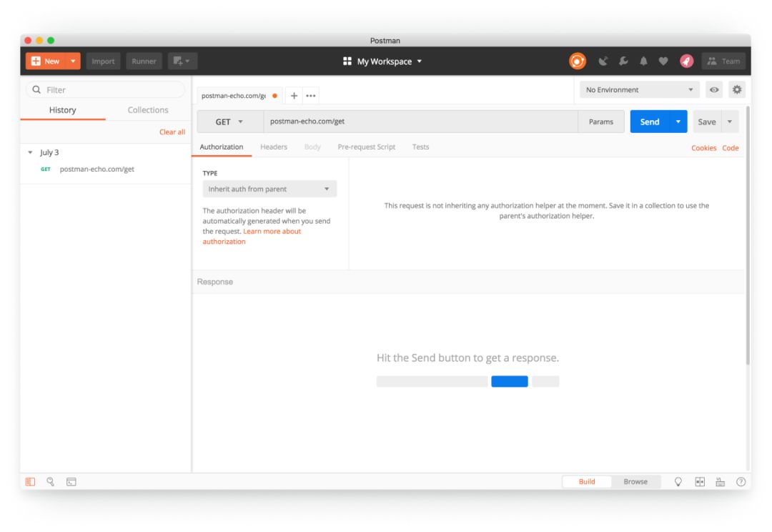Click the request URL field
This screenshot has width=772, height=532.
pyautogui.click(x=420, y=122)
